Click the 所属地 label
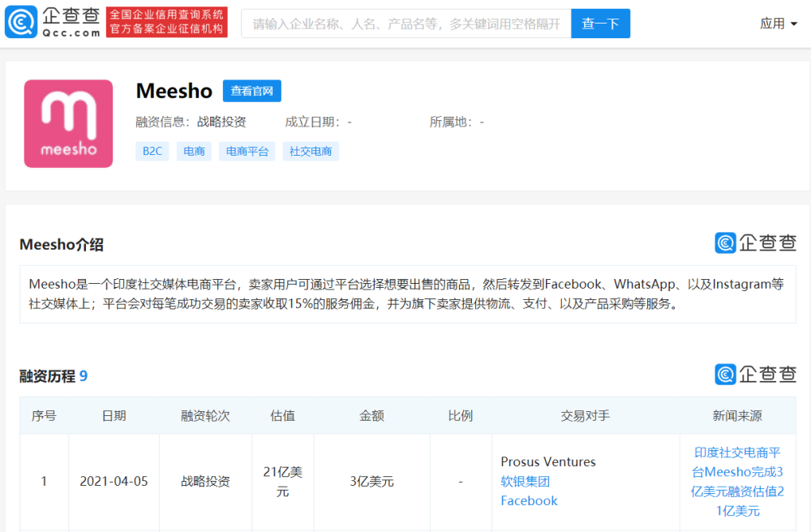The image size is (811, 532). tap(450, 122)
